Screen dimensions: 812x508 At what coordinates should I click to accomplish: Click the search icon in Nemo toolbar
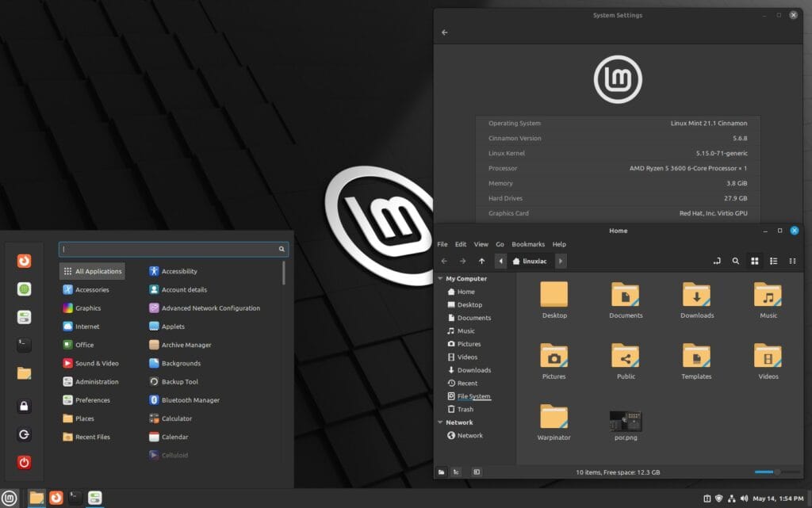[x=736, y=261]
